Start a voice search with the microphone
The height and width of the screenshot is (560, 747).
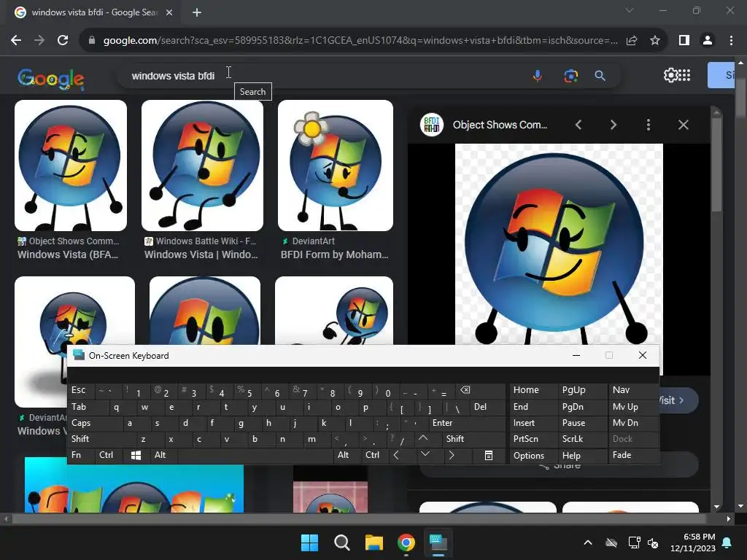point(538,76)
